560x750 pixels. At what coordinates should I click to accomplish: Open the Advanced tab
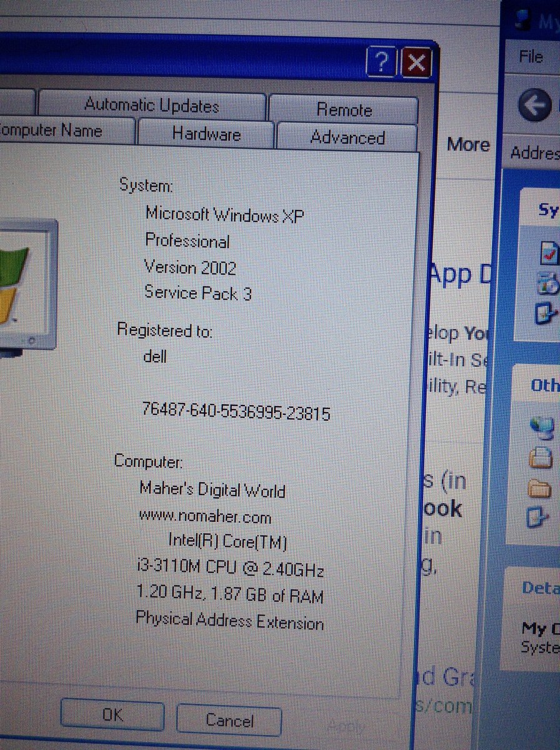(347, 137)
